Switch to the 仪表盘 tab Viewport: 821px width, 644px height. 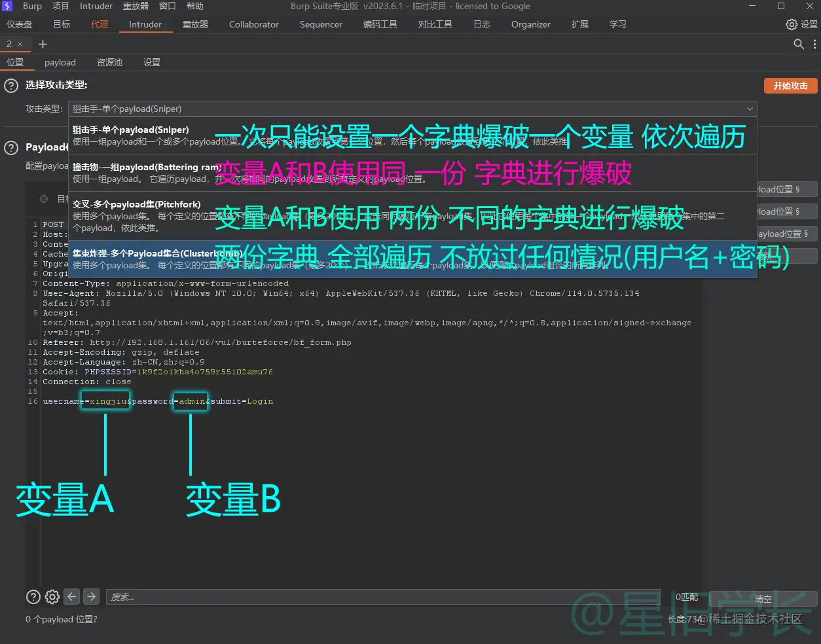[20, 24]
